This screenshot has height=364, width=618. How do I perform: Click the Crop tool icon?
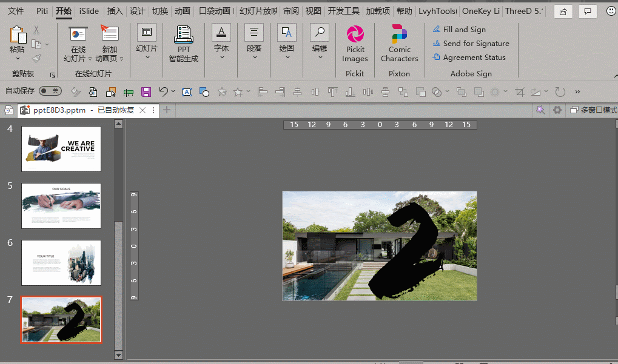[520, 92]
